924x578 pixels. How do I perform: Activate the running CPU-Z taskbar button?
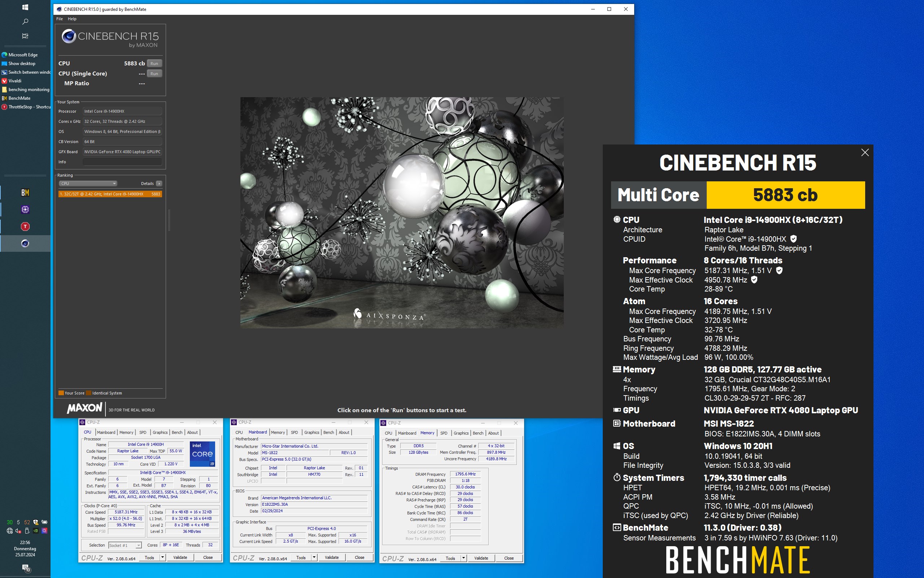click(25, 210)
